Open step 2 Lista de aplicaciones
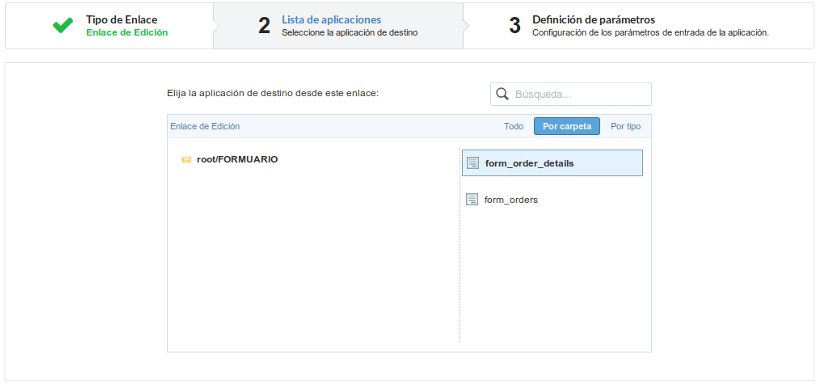818x384 pixels. click(339, 26)
